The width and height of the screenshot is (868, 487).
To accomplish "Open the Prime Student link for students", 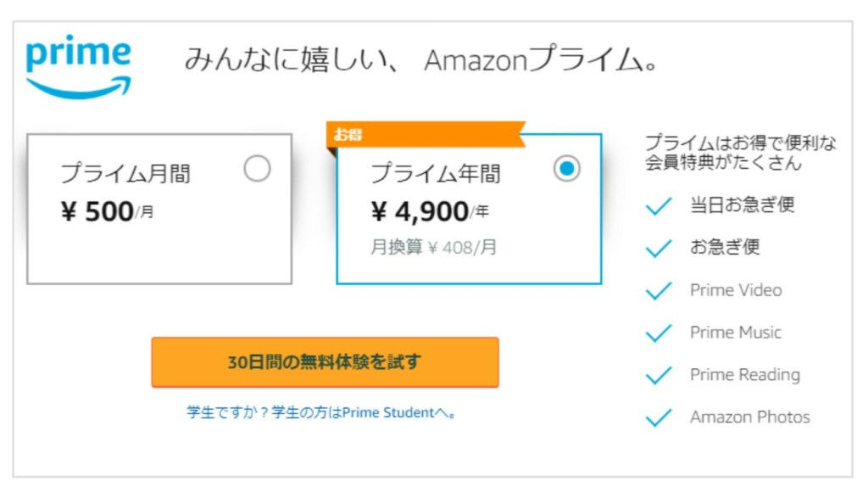I will [322, 413].
